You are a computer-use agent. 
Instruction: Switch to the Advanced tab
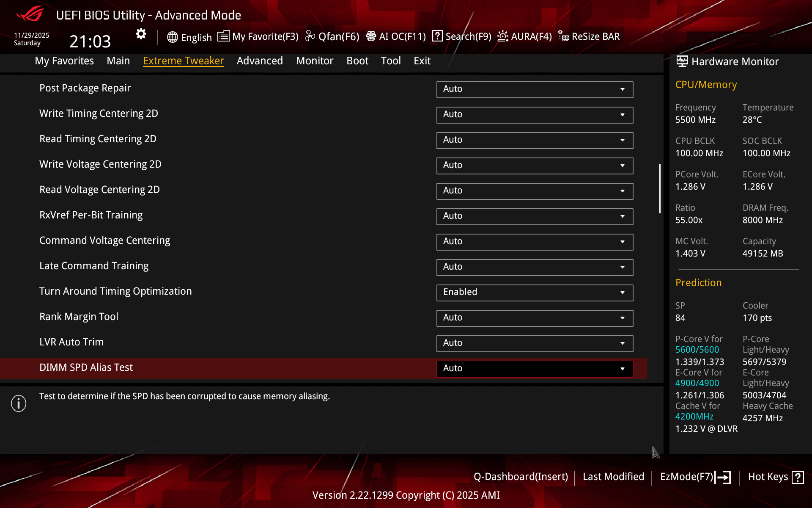coord(260,61)
